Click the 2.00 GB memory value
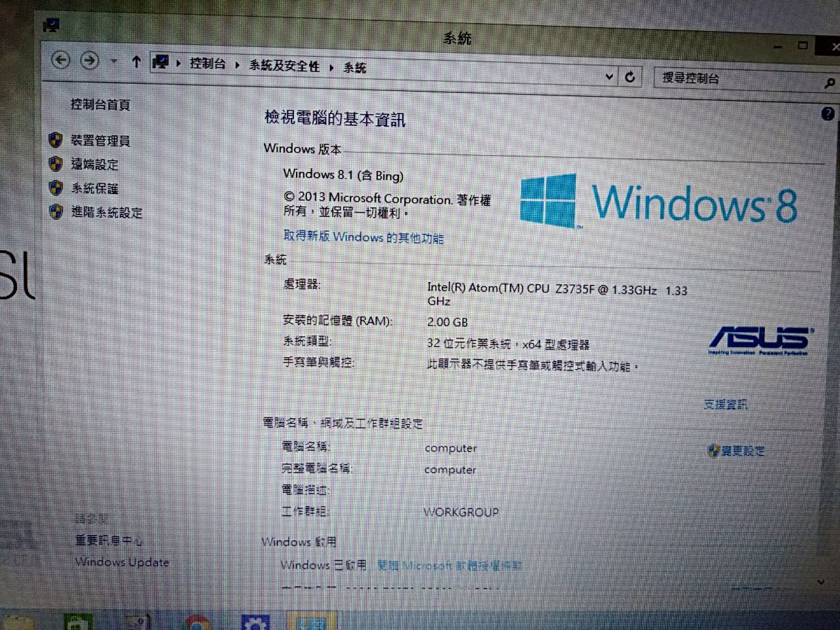Image resolution: width=840 pixels, height=630 pixels. (x=448, y=322)
